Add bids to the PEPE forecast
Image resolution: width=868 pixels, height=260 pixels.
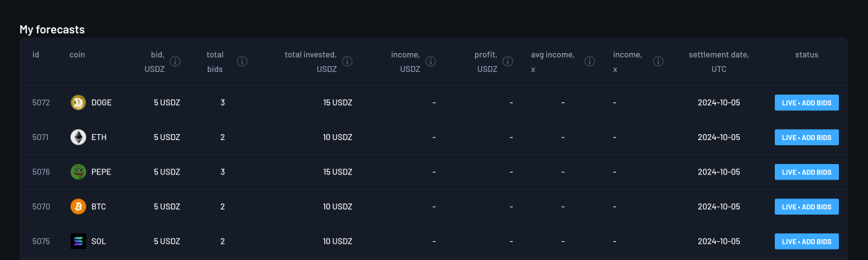807,172
